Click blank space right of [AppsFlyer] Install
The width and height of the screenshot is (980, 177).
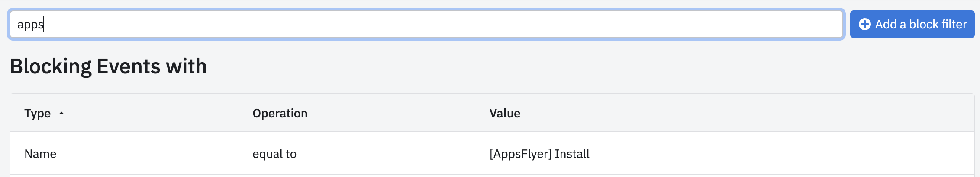779,154
